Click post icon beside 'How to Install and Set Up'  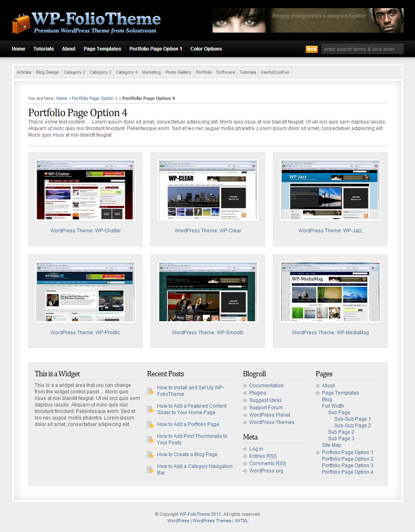click(x=150, y=391)
